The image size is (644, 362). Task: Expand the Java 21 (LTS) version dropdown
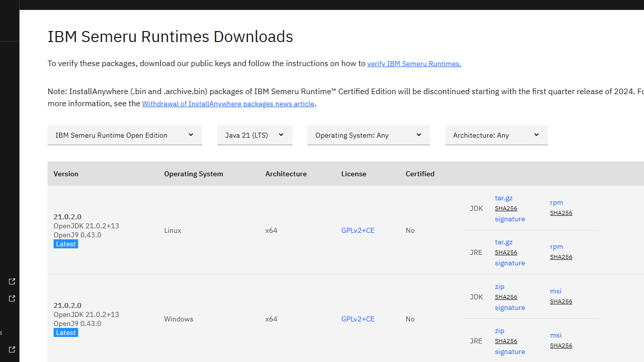[255, 135]
